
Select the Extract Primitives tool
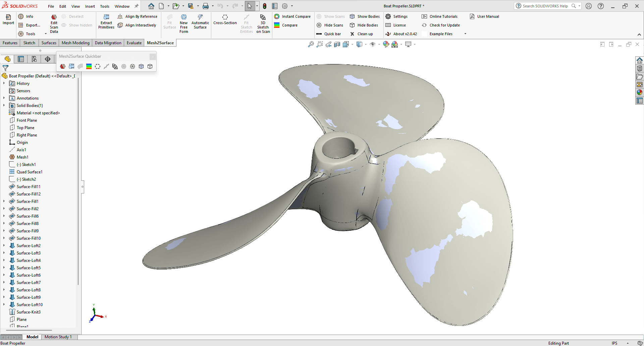pyautogui.click(x=106, y=21)
